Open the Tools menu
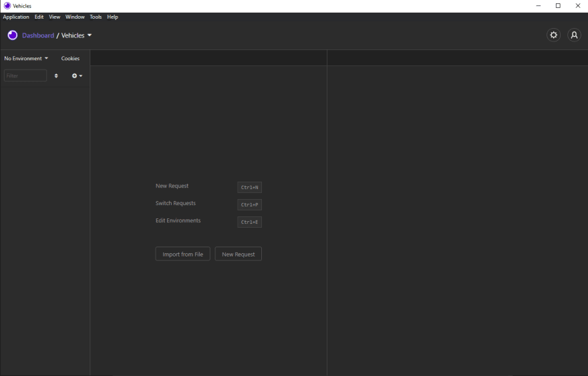Image resolution: width=588 pixels, height=376 pixels. pyautogui.click(x=96, y=17)
